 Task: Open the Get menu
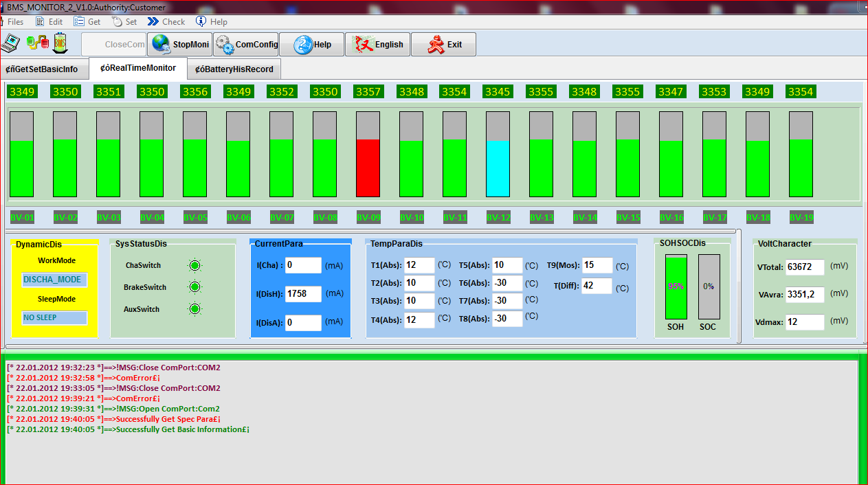click(88, 22)
